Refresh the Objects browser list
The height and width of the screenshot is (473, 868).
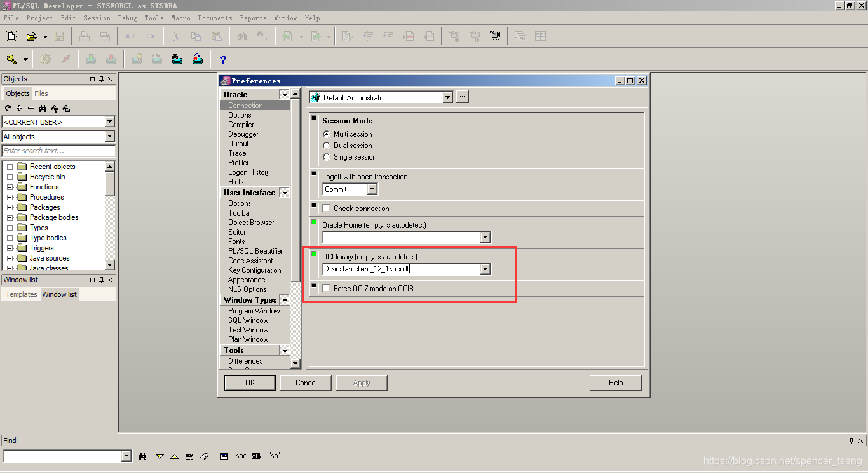tap(8, 109)
